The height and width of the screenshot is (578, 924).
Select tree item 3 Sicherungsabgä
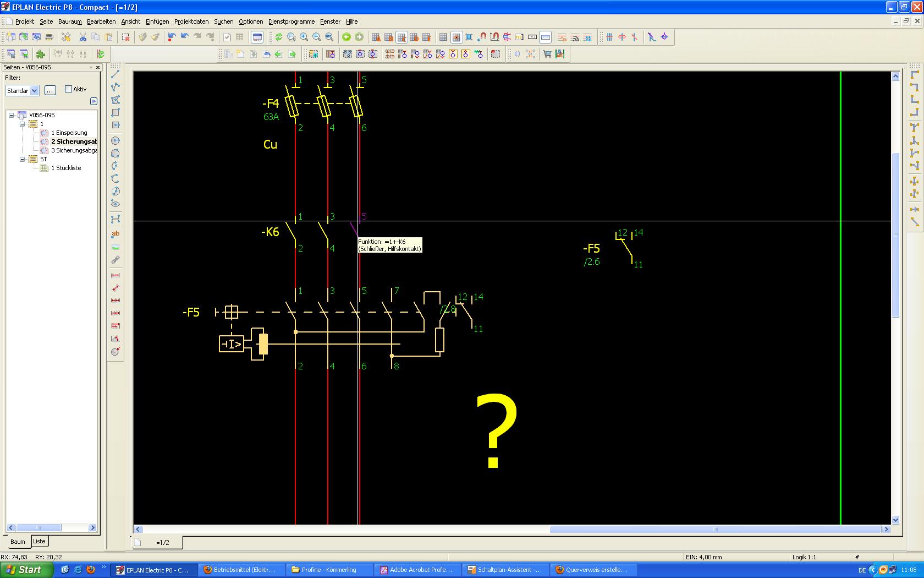[74, 150]
